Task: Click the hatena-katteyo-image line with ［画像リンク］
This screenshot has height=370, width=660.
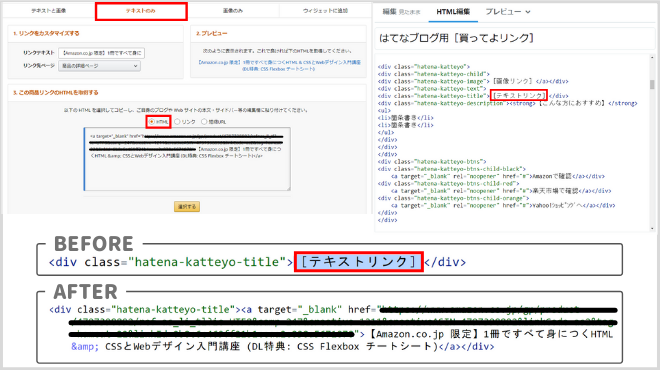Action: (473, 81)
